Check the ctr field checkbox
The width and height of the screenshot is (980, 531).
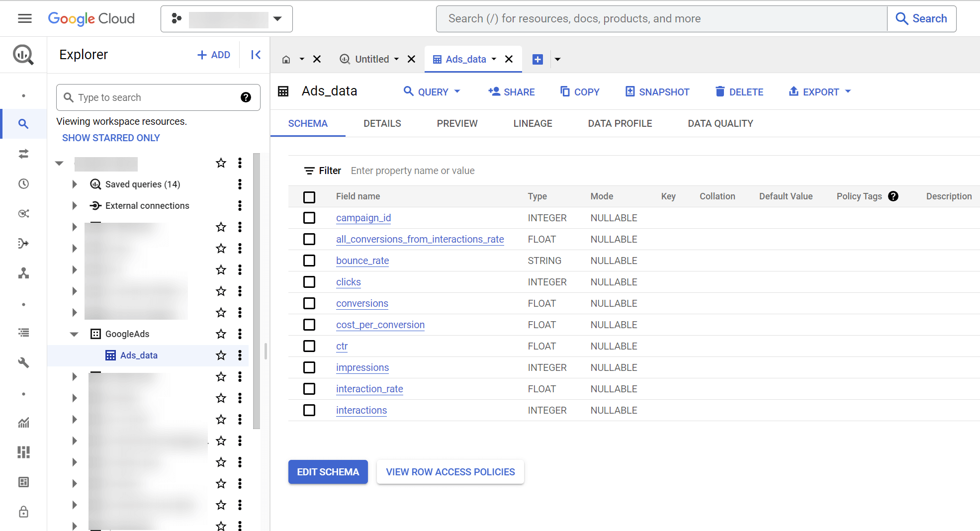pos(309,346)
